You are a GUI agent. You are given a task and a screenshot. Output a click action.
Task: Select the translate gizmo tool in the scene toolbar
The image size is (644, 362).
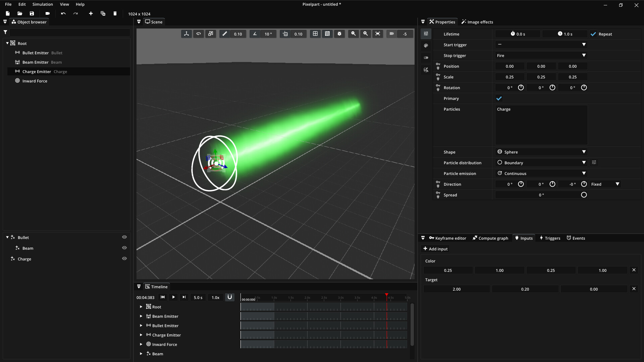click(186, 34)
